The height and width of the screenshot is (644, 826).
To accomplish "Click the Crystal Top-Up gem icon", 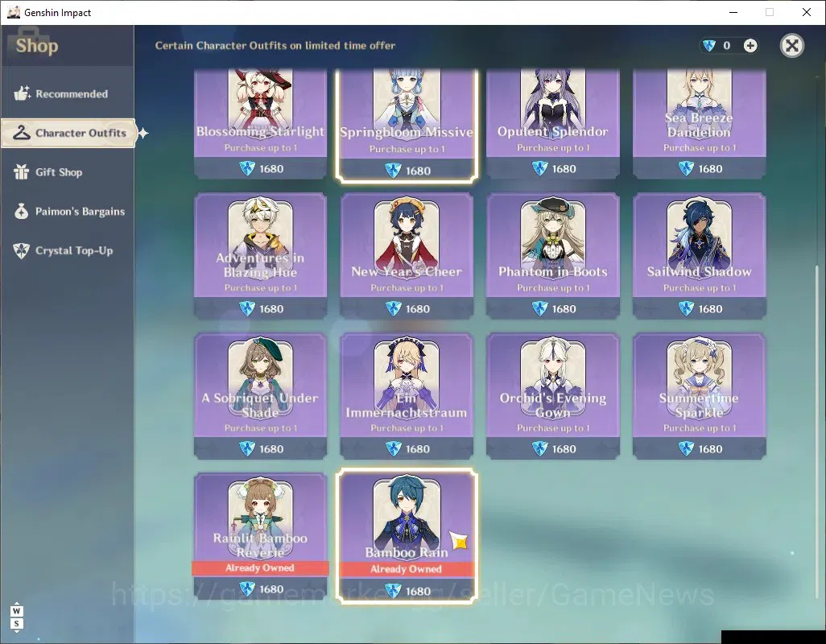I will click(x=22, y=250).
